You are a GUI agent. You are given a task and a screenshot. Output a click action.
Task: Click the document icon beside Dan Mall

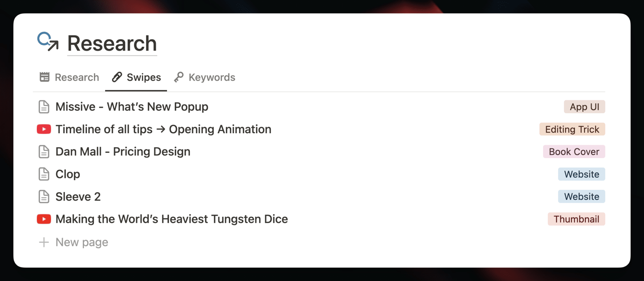[44, 152]
